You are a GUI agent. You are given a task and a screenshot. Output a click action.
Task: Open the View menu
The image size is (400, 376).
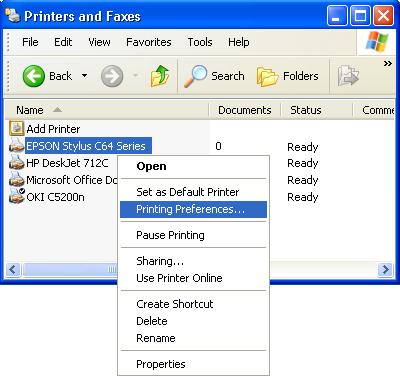(99, 42)
